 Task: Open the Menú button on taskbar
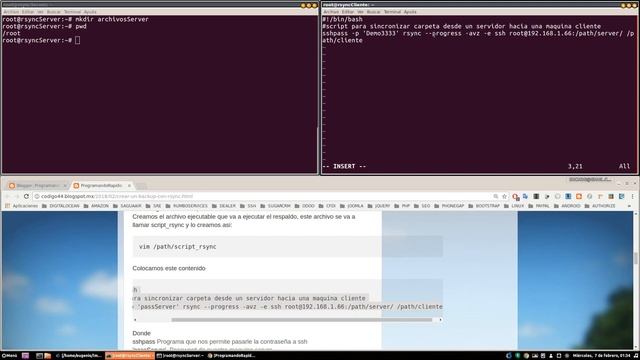[9, 356]
